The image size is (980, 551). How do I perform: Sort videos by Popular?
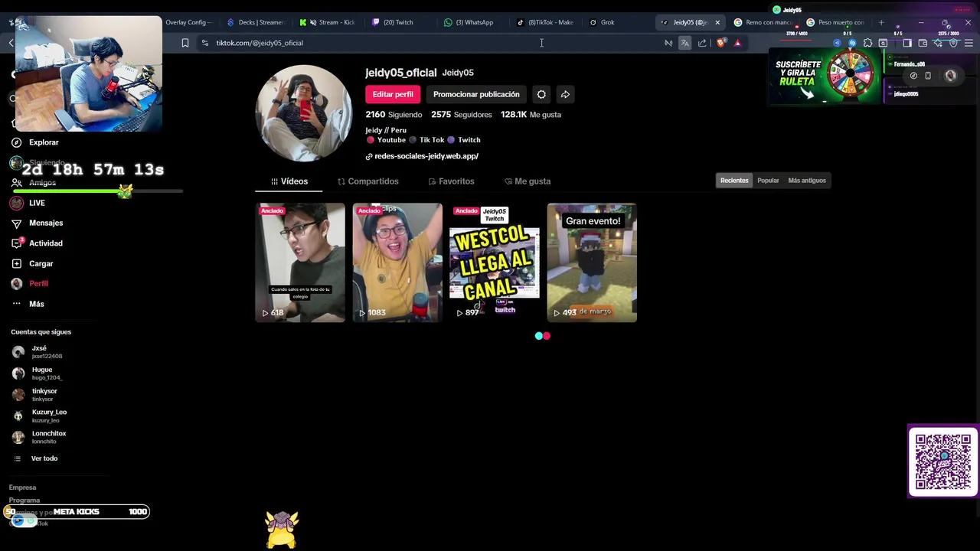point(768,181)
